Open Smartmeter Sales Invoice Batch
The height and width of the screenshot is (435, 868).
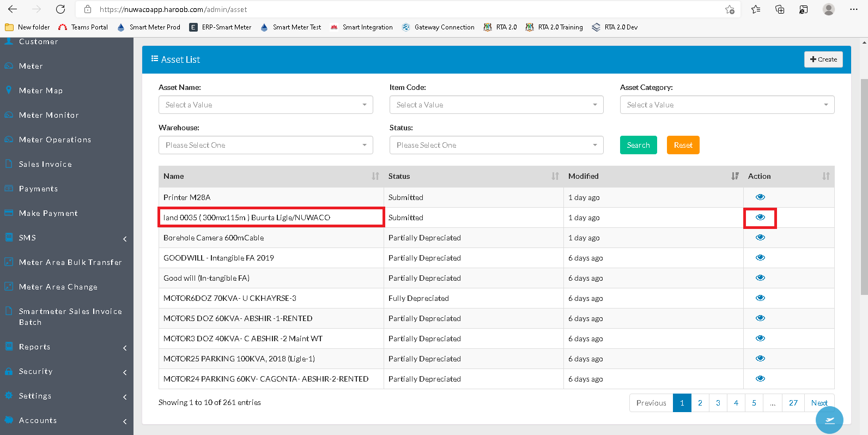(x=66, y=317)
